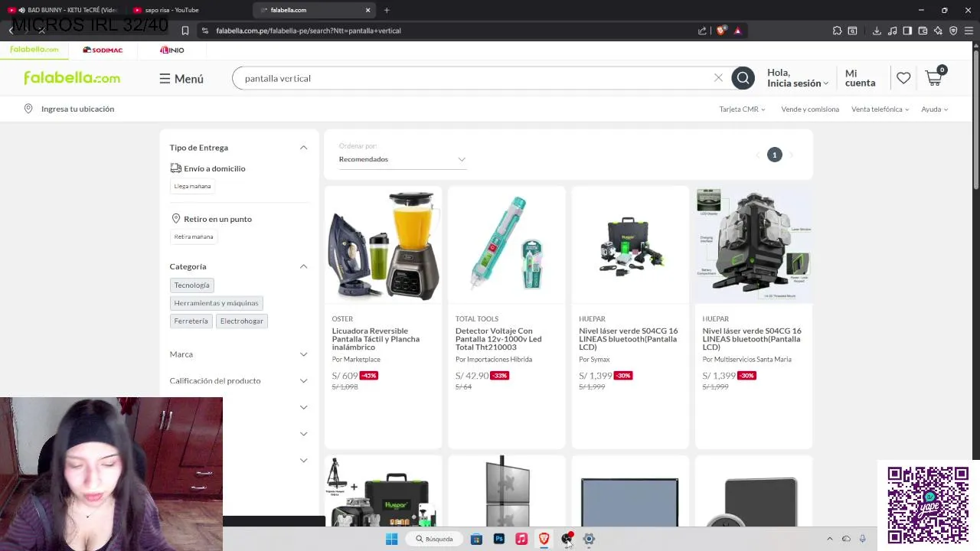
Task: Open Vende y comisiona link
Action: (x=810, y=109)
